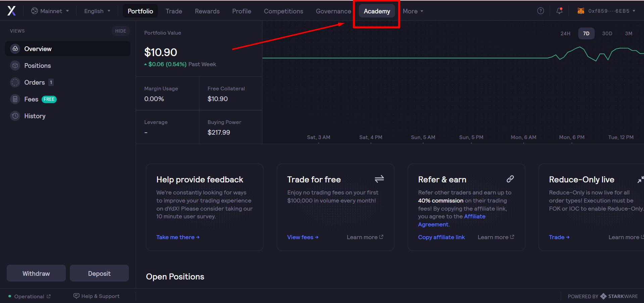Open the English language dropdown
The height and width of the screenshot is (303, 644).
(97, 11)
